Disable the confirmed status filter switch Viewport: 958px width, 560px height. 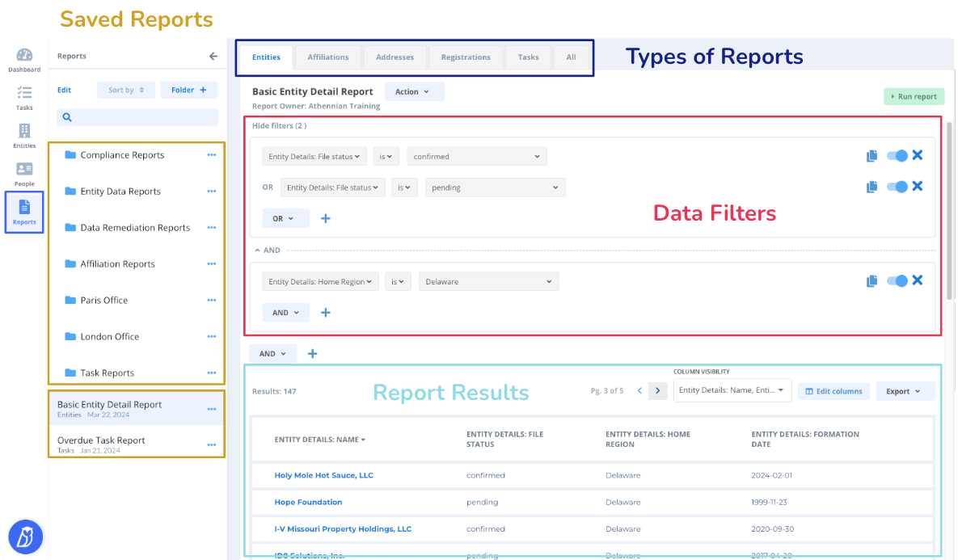point(898,155)
